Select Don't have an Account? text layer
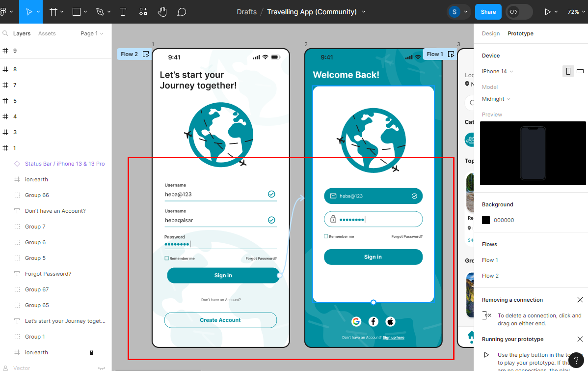 (x=56, y=211)
